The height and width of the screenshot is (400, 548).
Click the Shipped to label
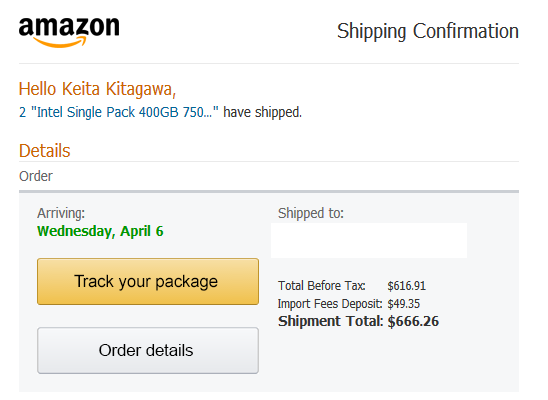coord(311,213)
